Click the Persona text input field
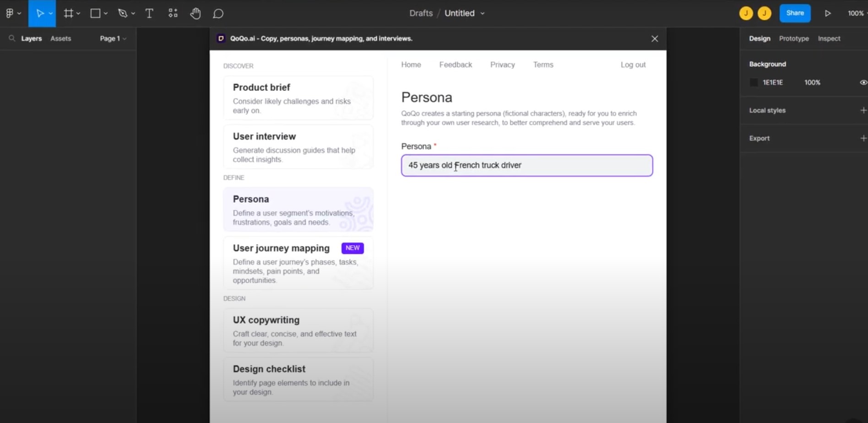868x423 pixels. [x=527, y=165]
